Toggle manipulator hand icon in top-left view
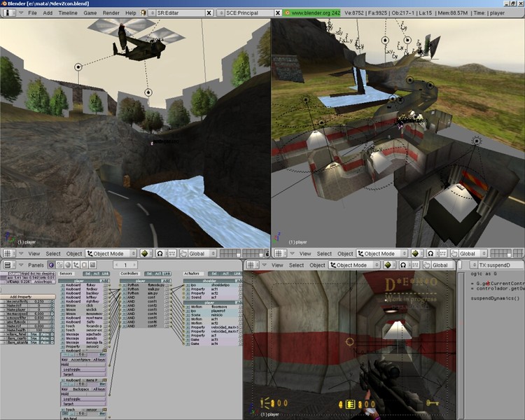This screenshot has width=525, height=420. [x=183, y=253]
